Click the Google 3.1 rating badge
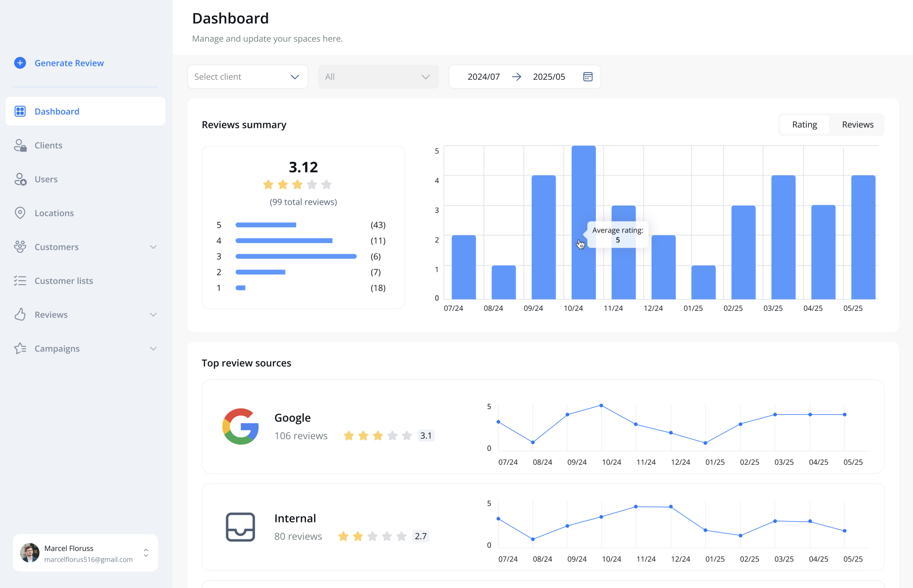913x588 pixels. [x=425, y=435]
